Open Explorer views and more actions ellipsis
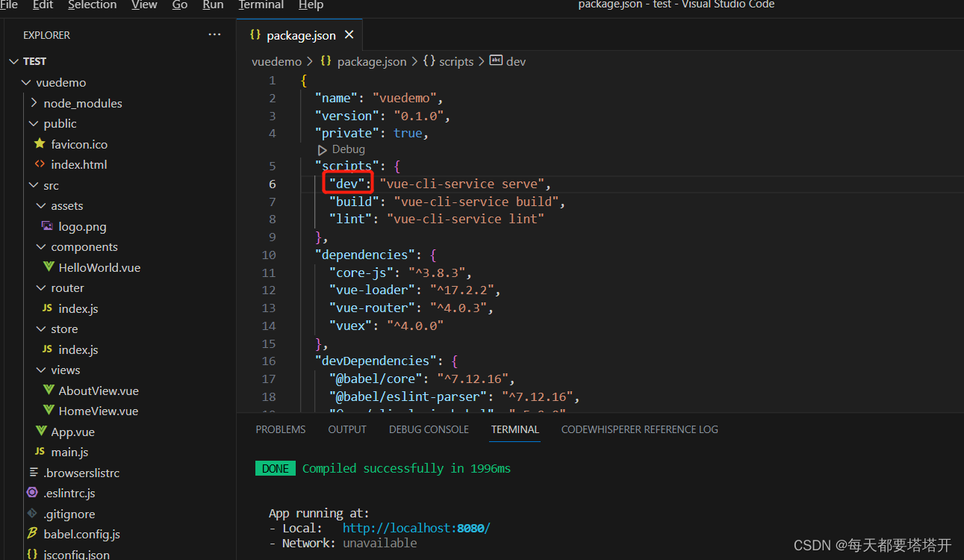 coord(214,34)
